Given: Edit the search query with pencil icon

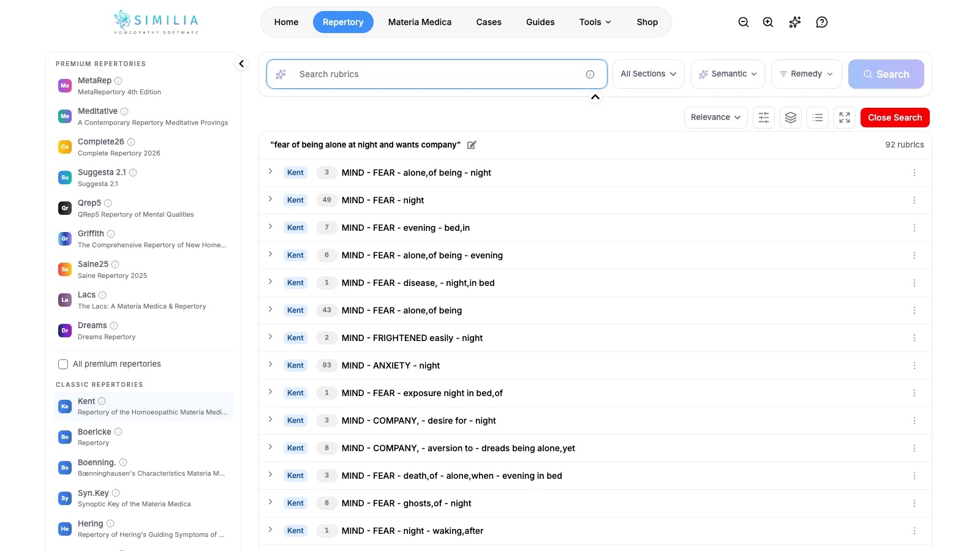Looking at the screenshot, I should pyautogui.click(x=472, y=145).
